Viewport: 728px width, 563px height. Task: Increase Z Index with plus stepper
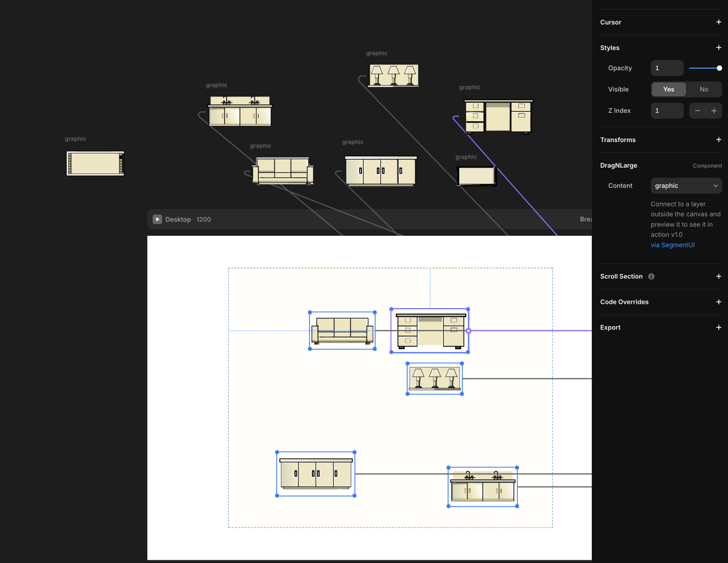(714, 111)
